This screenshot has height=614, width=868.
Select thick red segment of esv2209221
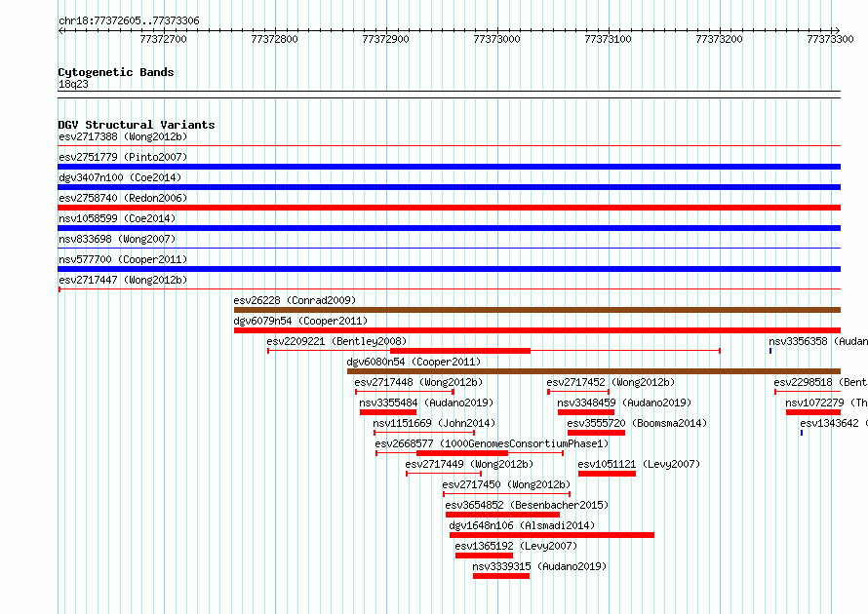(460, 351)
